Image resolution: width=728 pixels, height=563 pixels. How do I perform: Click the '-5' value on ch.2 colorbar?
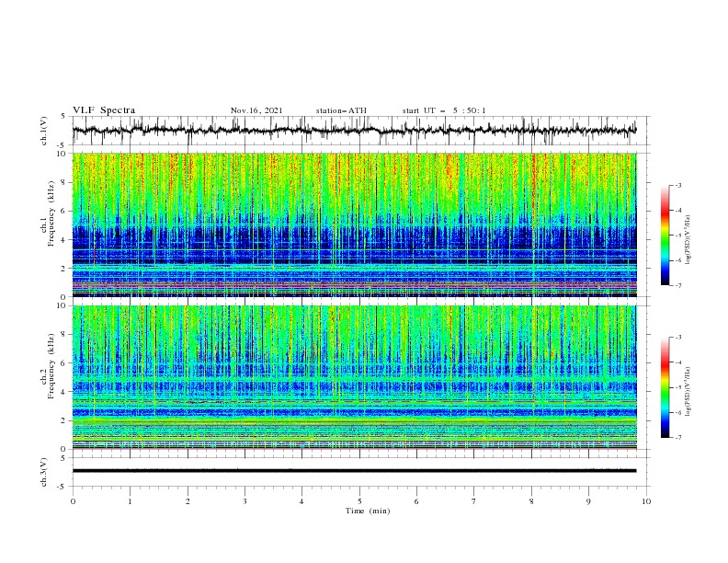[x=678, y=387]
